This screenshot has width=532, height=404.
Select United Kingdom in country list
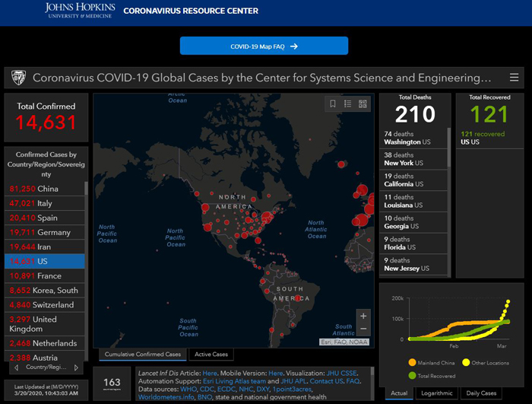pyautogui.click(x=44, y=324)
